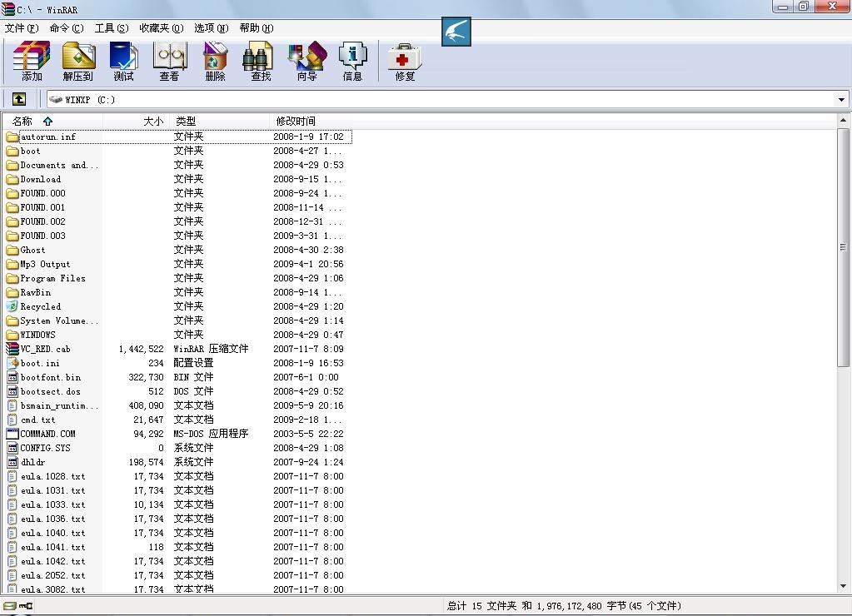Click the 删除 (Delete) toolbar icon
This screenshot has width=852, height=616.
pos(215,61)
